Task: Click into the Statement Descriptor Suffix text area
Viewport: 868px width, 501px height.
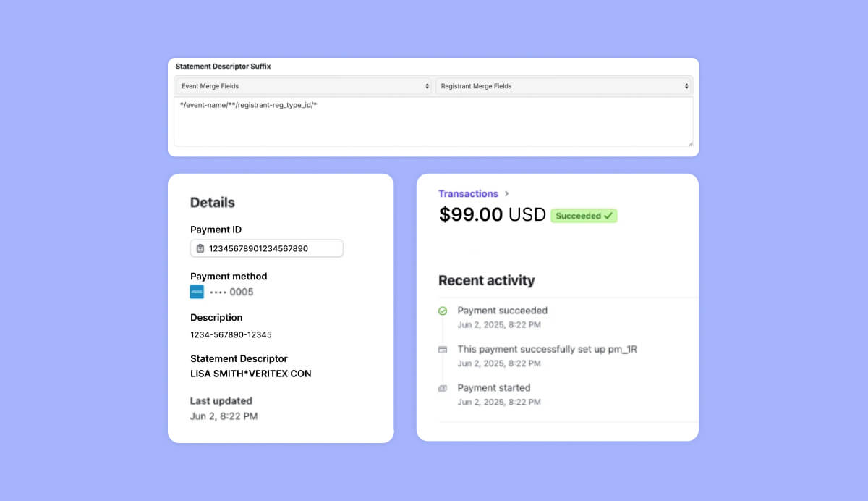Action: click(x=433, y=122)
